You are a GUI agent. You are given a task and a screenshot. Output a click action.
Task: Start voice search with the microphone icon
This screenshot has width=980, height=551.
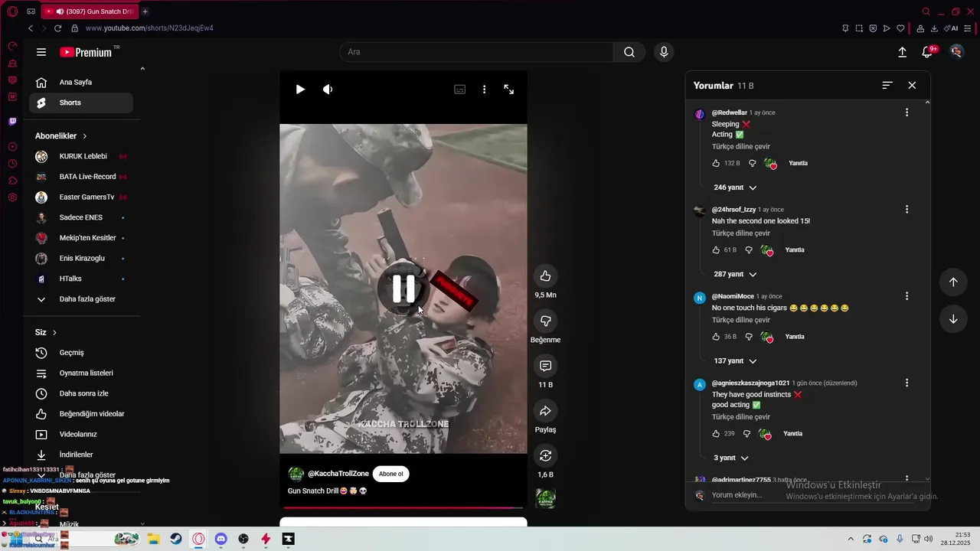pos(664,52)
